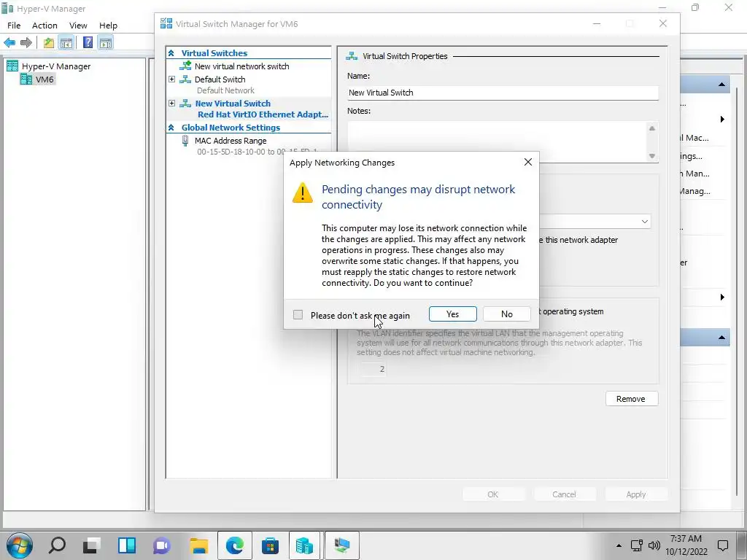Open Microsoft Store from the taskbar
The image size is (747, 560).
[270, 545]
